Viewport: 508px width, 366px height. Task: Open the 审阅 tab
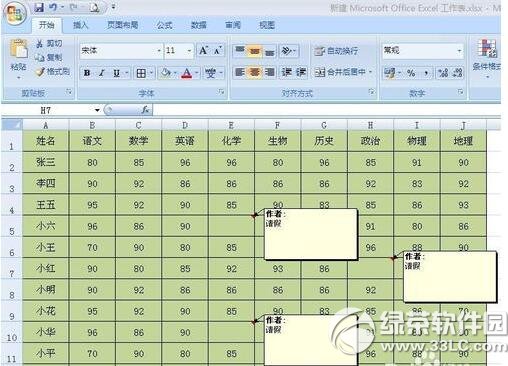click(233, 25)
